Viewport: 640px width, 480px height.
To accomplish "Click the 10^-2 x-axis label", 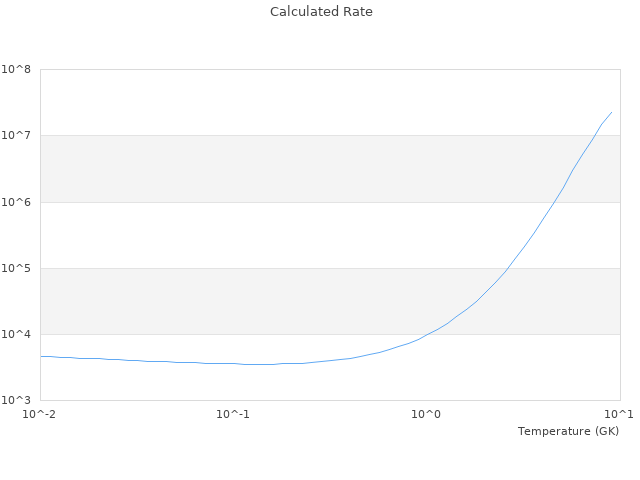I will [x=40, y=414].
